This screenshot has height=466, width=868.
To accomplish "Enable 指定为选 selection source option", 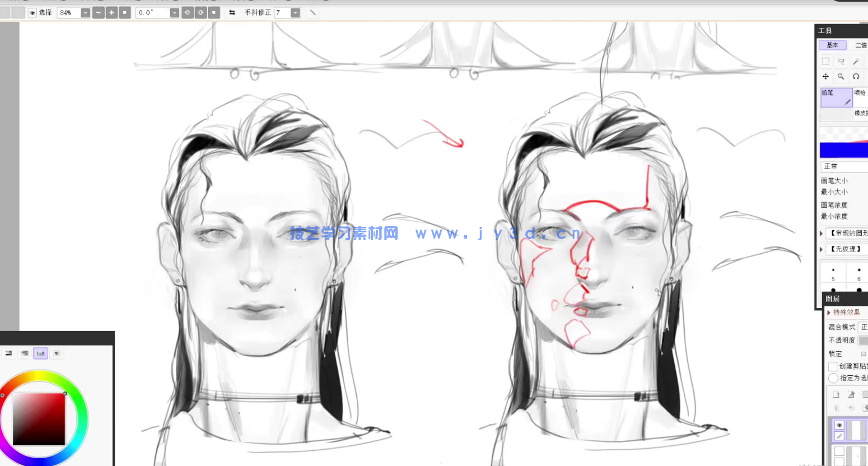I will (x=833, y=378).
